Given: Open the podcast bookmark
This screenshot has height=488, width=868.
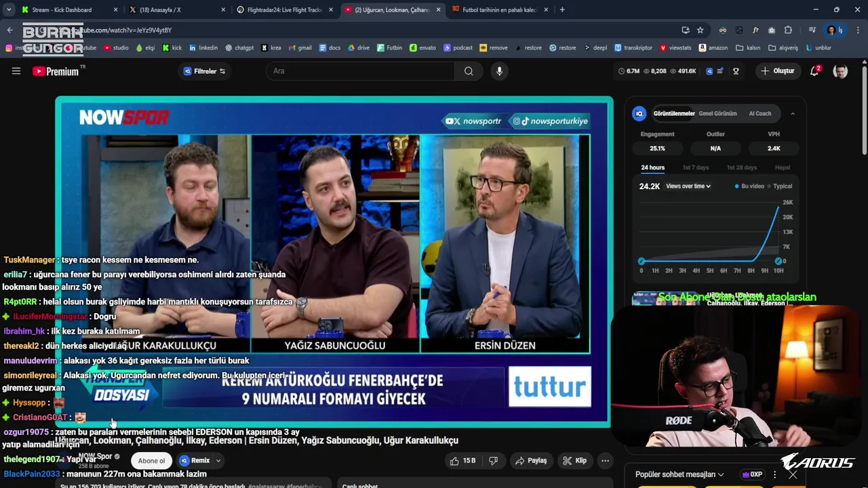Looking at the screenshot, I should [x=458, y=48].
